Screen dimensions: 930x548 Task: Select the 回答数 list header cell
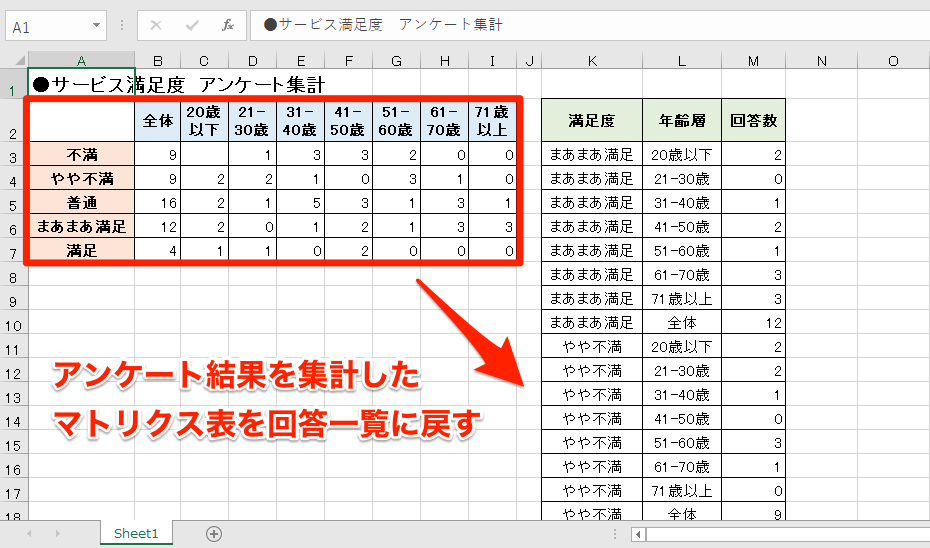tap(753, 120)
